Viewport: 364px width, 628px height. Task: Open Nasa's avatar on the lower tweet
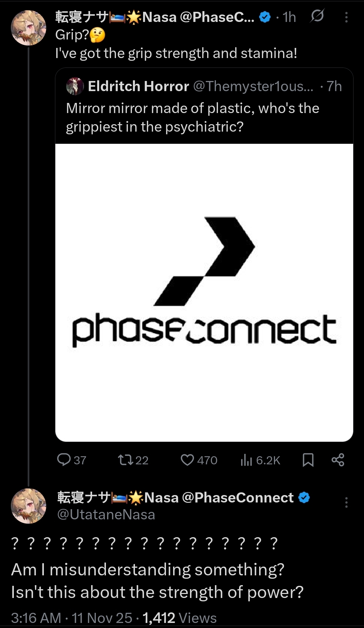29,506
